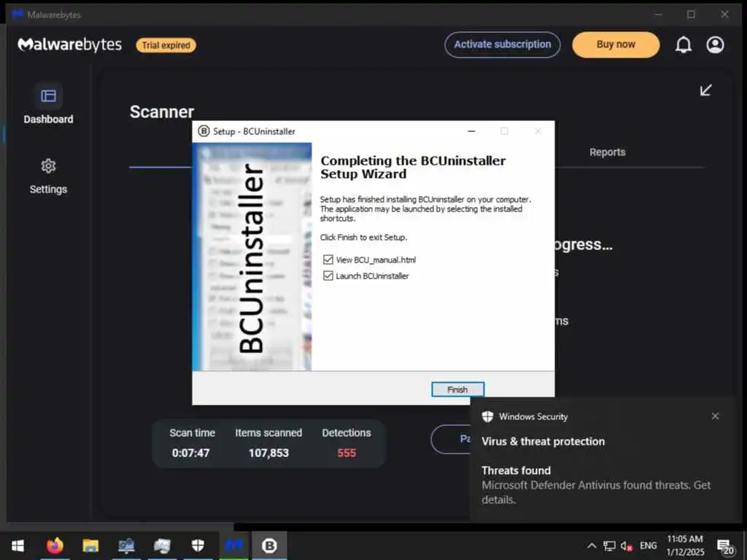Minimize the Malwarebytes window
This screenshot has width=747, height=560.
point(658,15)
